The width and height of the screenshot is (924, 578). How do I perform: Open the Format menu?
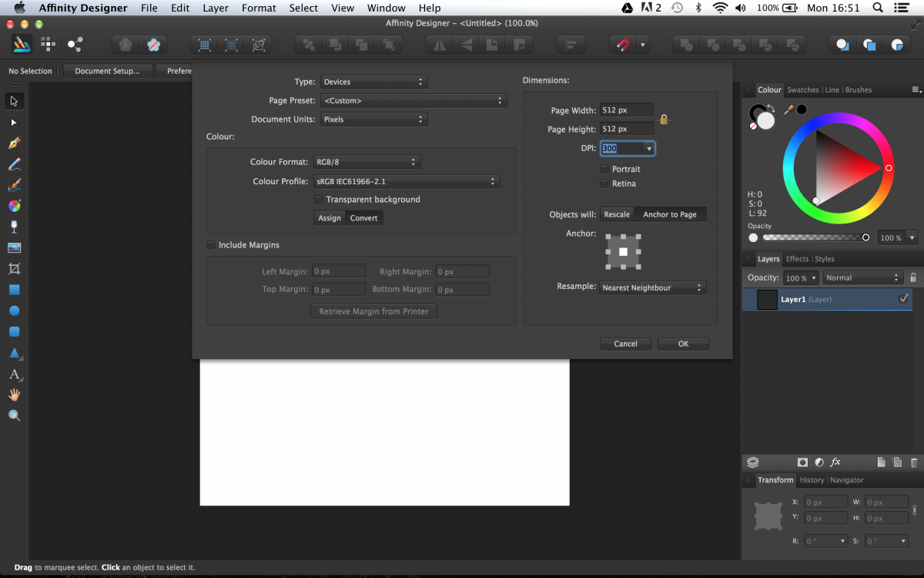[x=259, y=8]
